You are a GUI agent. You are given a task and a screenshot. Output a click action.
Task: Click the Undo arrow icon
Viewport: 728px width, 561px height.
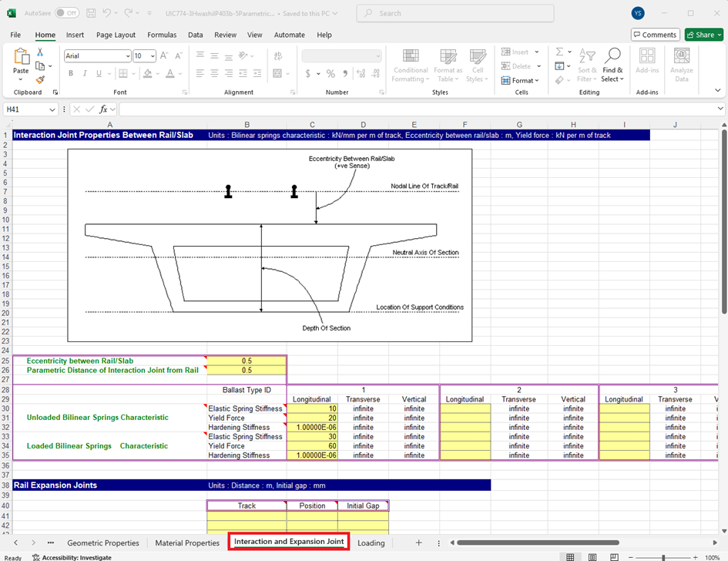108,13
